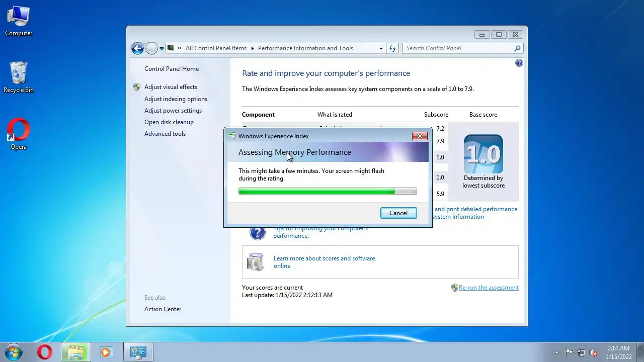
Task: Open Adjust power settings
Action: coord(173,111)
